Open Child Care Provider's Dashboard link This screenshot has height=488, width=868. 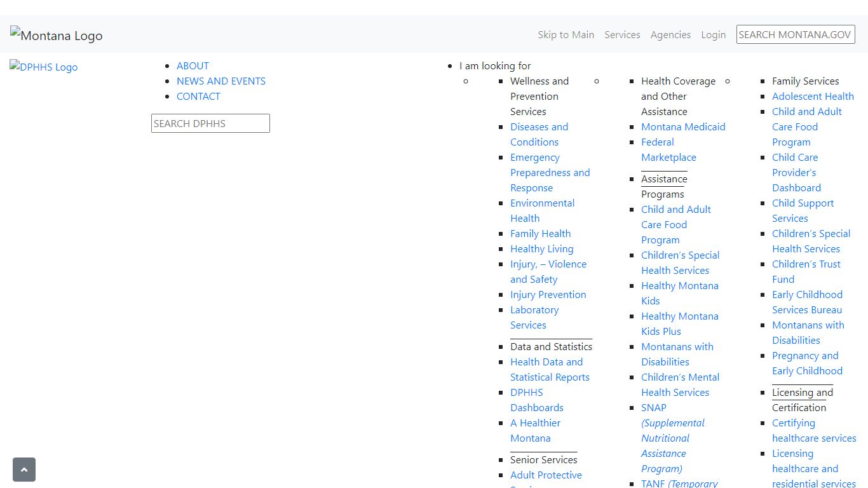point(796,172)
